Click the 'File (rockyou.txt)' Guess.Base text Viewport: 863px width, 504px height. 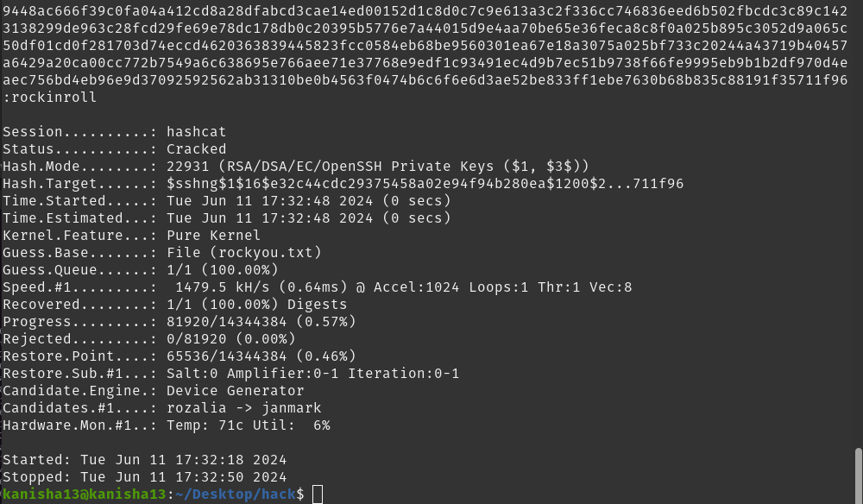(243, 253)
